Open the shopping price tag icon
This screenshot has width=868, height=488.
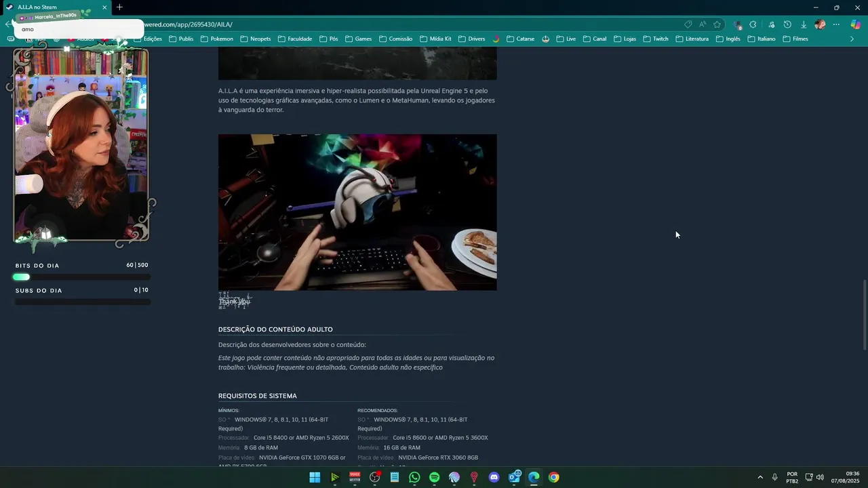point(688,24)
